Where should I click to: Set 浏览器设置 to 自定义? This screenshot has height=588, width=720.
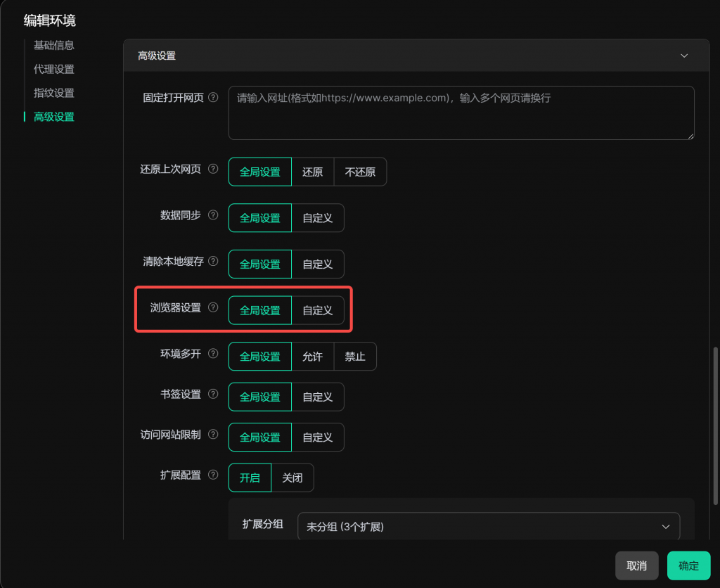tap(318, 310)
